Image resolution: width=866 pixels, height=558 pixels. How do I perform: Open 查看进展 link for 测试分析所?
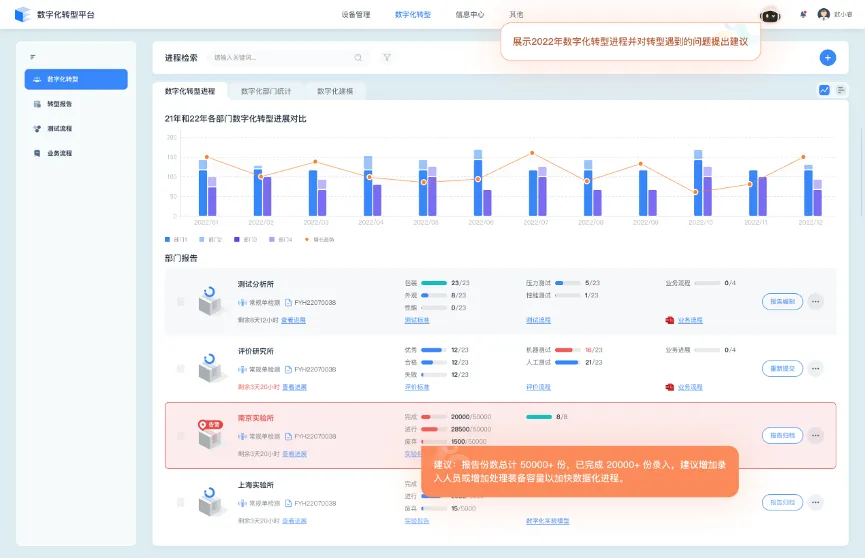293,320
